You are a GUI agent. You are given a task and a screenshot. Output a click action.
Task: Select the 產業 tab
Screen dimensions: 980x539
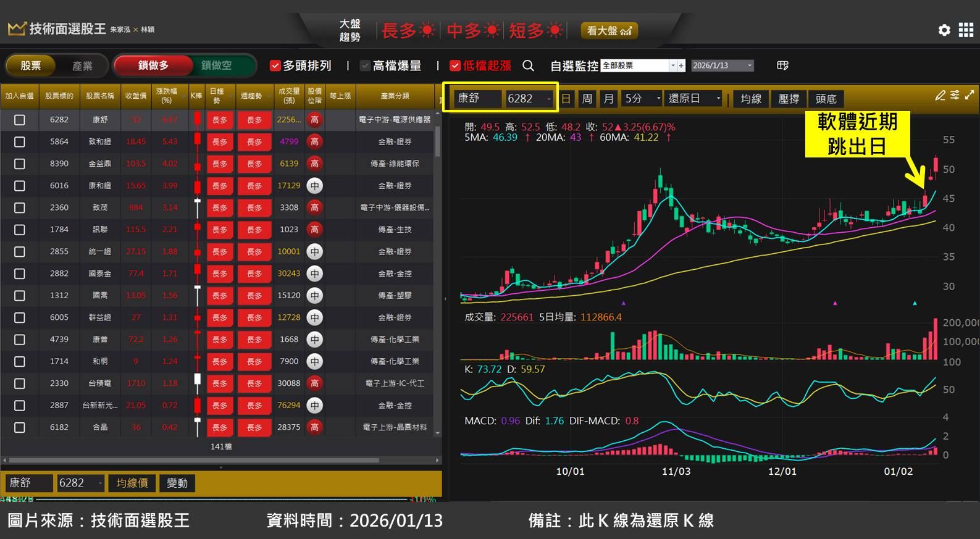point(82,65)
